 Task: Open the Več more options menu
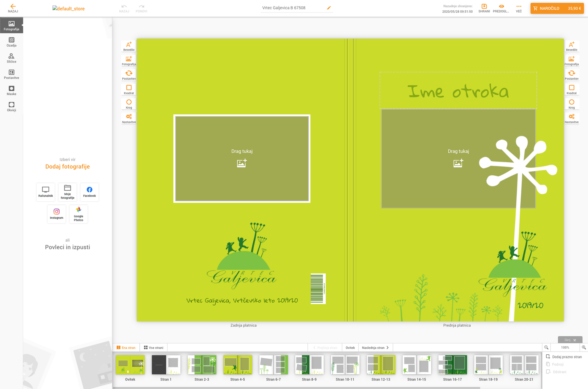click(518, 8)
